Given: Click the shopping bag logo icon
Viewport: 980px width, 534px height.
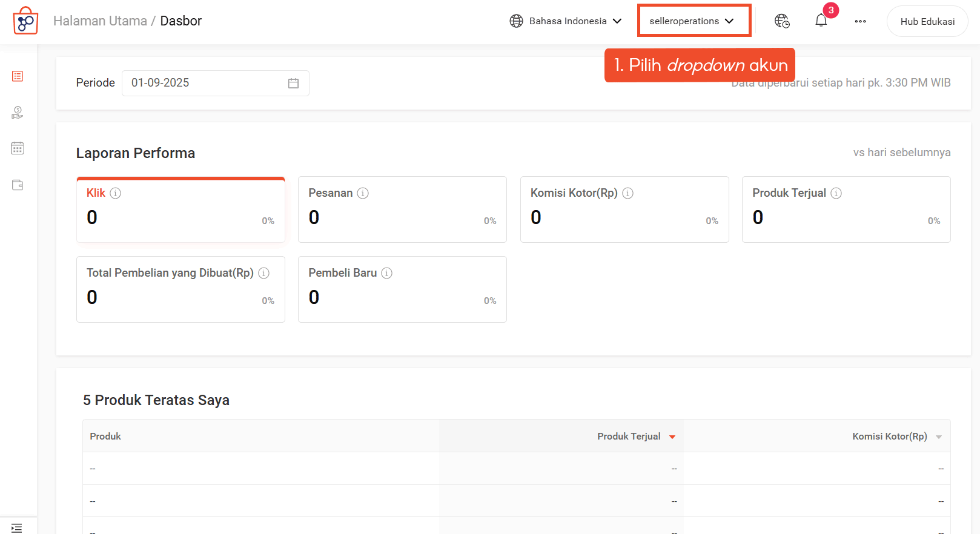Looking at the screenshot, I should (x=25, y=21).
